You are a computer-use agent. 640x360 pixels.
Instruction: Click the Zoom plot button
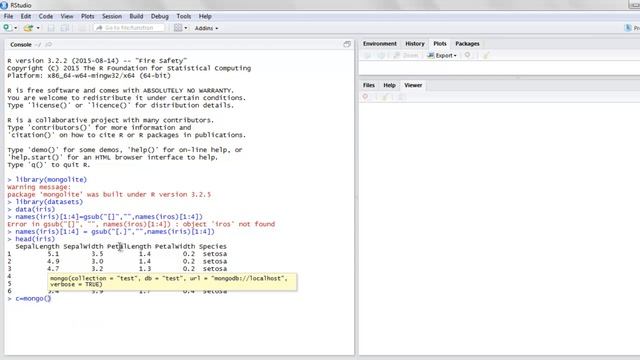coord(406,55)
